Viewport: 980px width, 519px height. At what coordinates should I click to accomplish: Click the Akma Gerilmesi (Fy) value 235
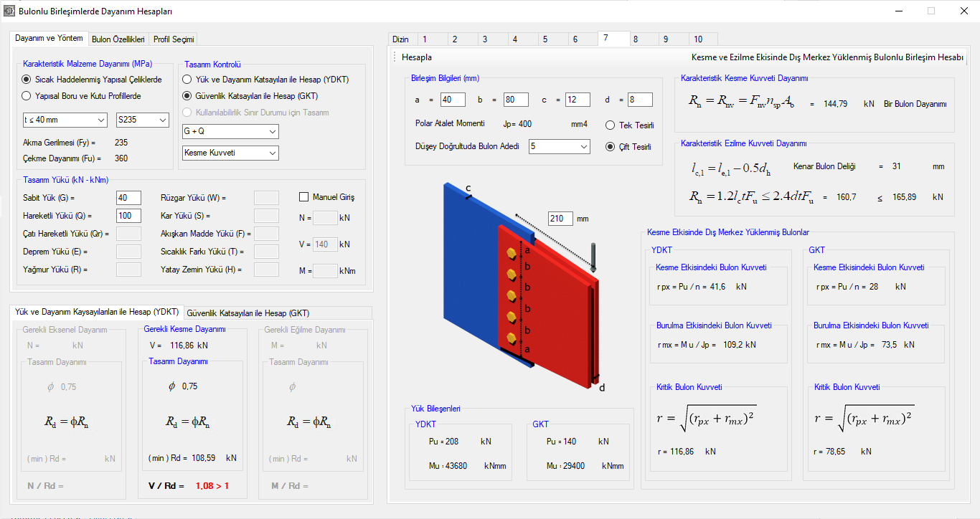tap(121, 143)
